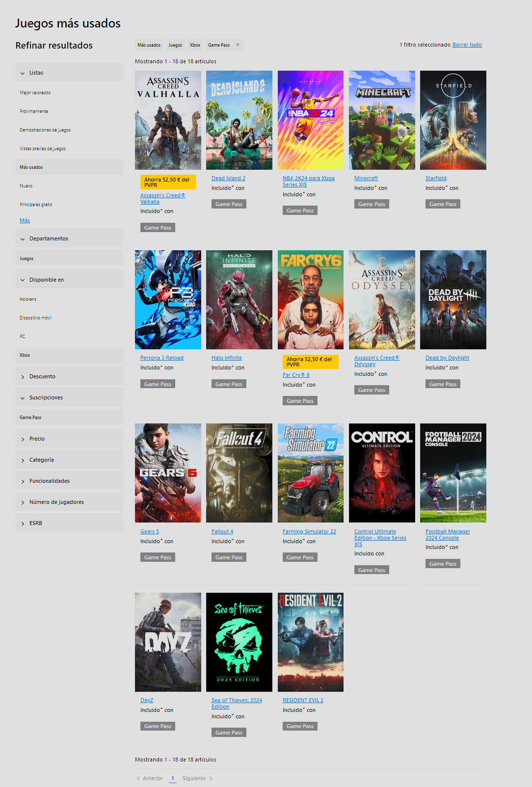Image resolution: width=532 pixels, height=787 pixels.
Task: Remove the Game Pass filter chip
Action: coord(238,45)
